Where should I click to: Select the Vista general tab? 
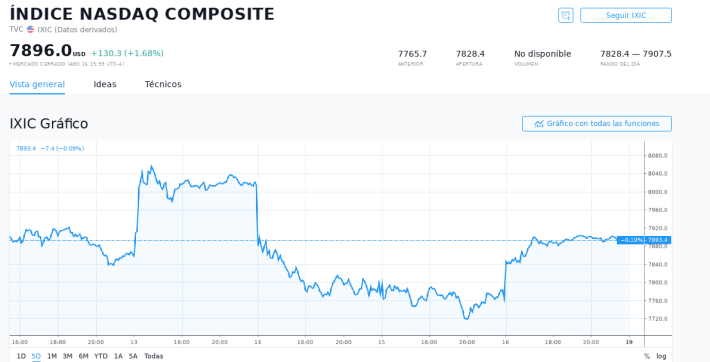pyautogui.click(x=37, y=84)
